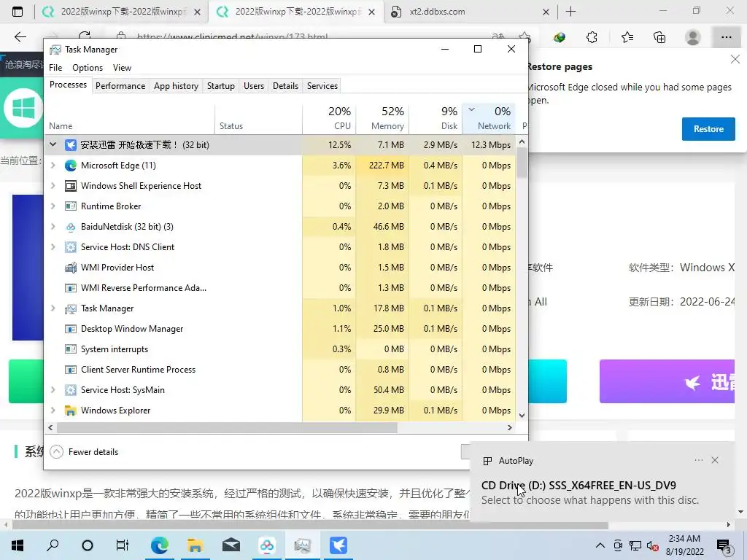Click the Client Server Runtime Process icon
This screenshot has width=747, height=560.
point(71,370)
